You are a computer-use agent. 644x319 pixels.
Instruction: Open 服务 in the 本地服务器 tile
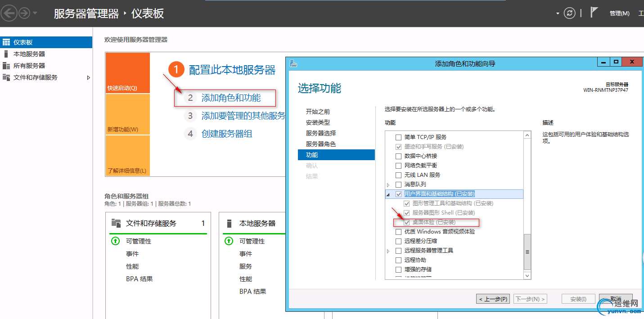(246, 266)
